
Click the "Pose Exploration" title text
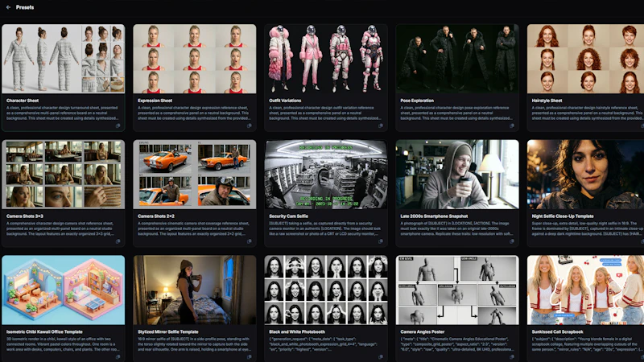click(417, 101)
